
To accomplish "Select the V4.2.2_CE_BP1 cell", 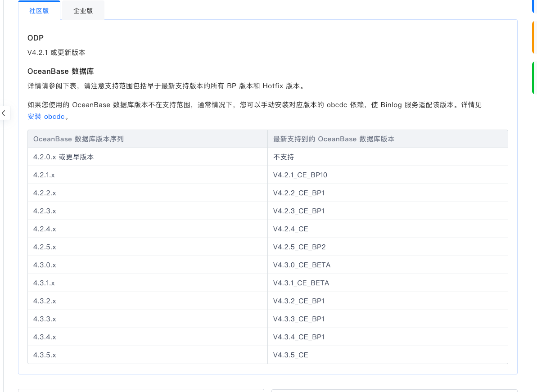I will 388,193.
